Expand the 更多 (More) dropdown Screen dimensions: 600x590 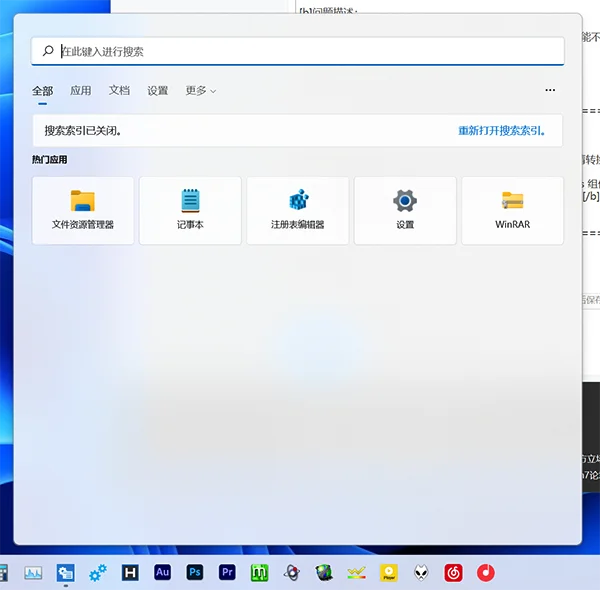(x=201, y=91)
